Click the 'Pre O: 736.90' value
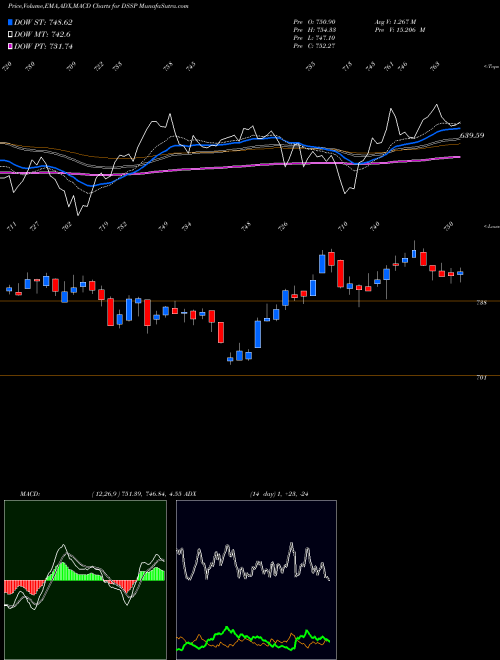500x660 pixels. coord(314,22)
